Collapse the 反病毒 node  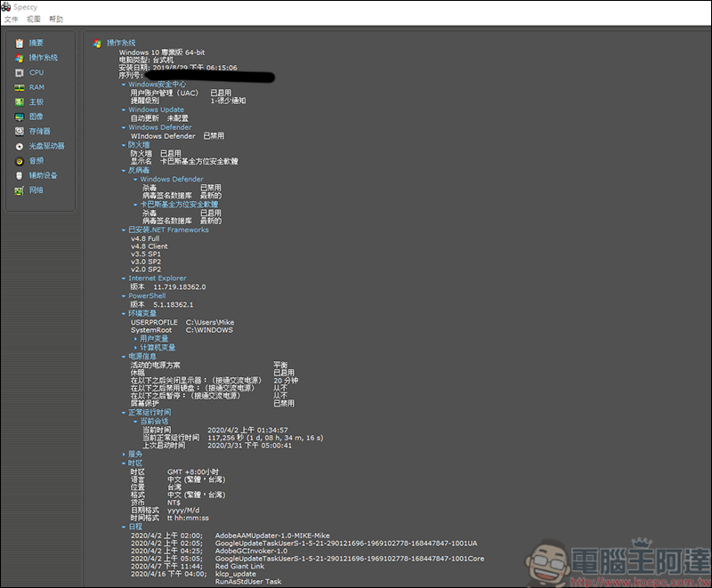click(124, 171)
